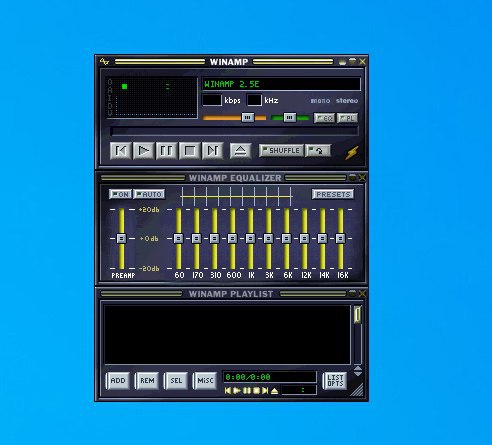
Task: Close the Winamp Playlist window
Action: pos(362,294)
